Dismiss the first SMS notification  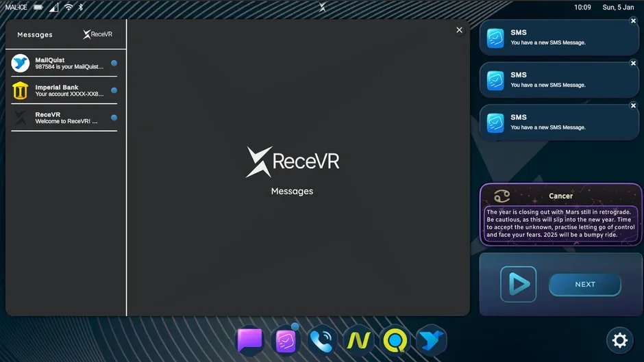(x=633, y=21)
